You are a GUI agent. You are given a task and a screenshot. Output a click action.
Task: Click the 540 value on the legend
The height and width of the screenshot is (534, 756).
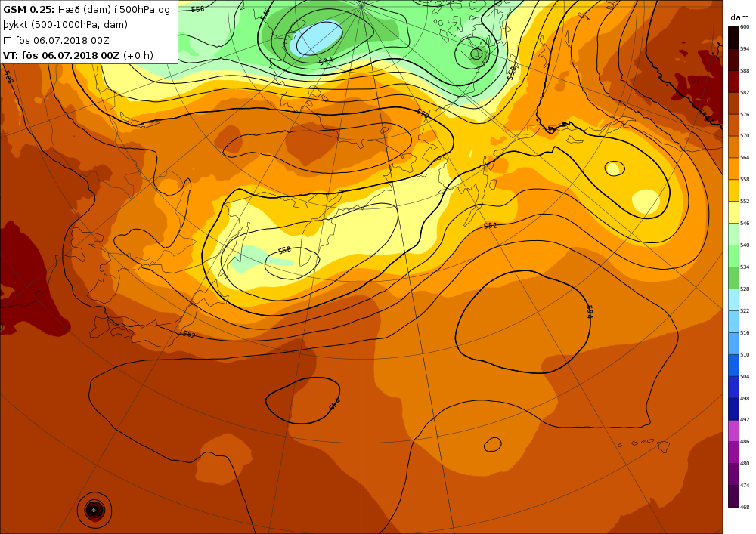[x=745, y=245]
